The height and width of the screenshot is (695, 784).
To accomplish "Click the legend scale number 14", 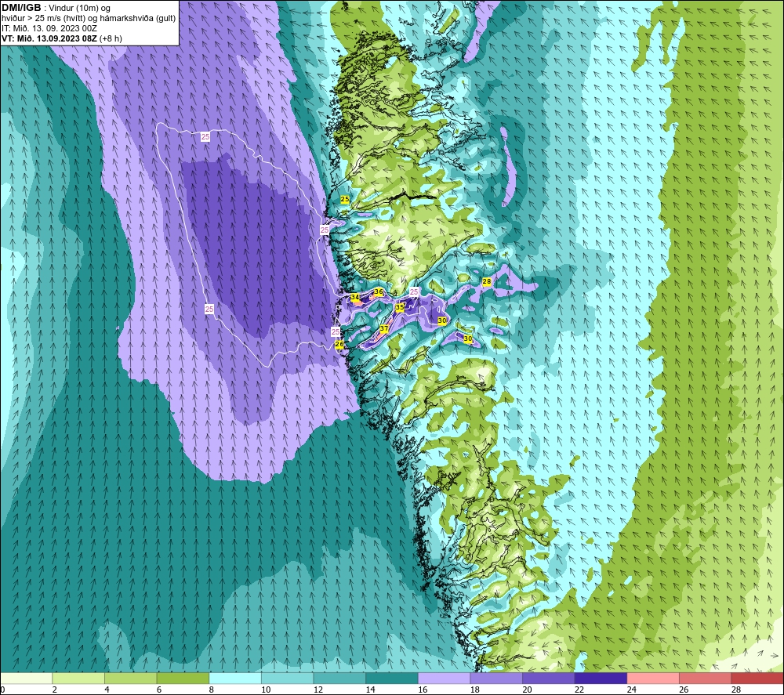I will (x=370, y=690).
